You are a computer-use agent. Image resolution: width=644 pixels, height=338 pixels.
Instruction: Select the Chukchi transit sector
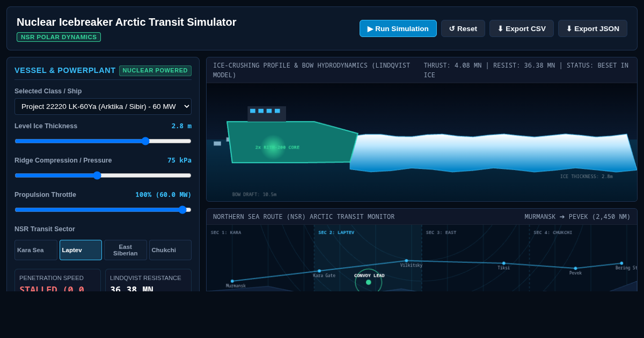click(170, 250)
